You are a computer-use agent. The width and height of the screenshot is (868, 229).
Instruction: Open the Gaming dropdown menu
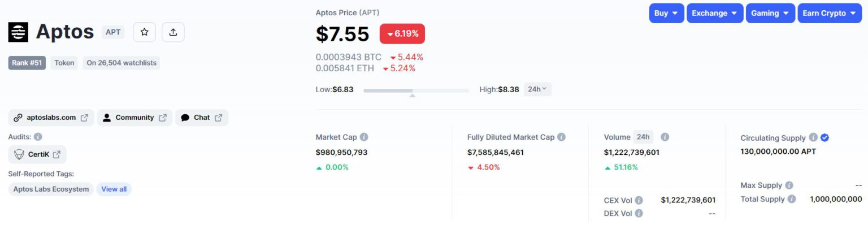770,13
